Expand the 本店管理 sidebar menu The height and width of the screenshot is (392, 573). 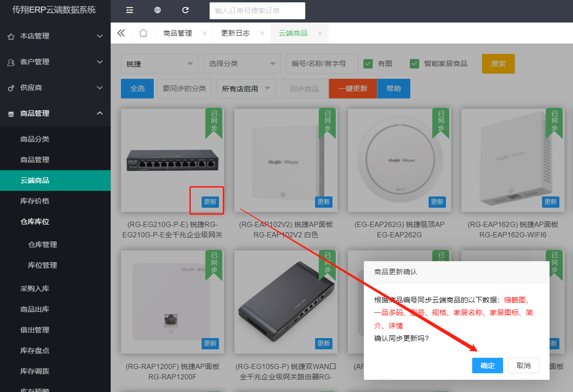pos(55,36)
